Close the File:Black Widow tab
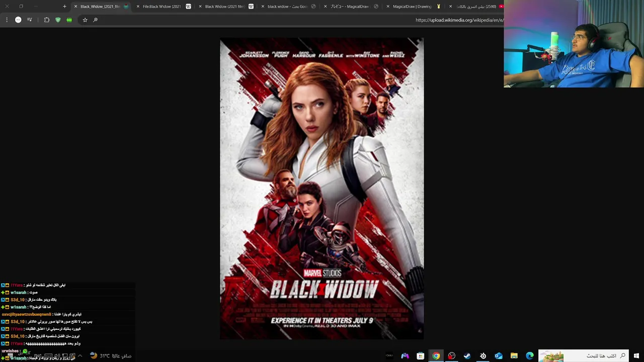Viewport: 644px width, 362px height. 138,7
